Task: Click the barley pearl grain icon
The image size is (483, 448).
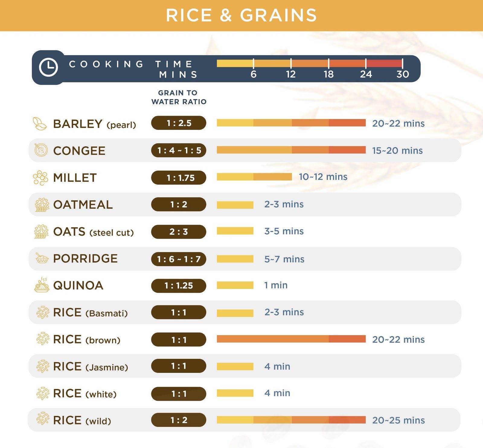Action: tap(40, 124)
